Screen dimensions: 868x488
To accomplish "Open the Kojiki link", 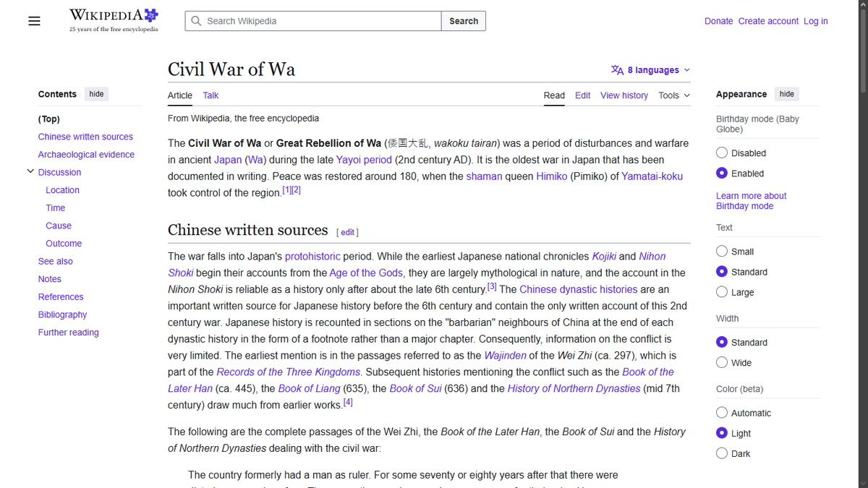I will [604, 257].
